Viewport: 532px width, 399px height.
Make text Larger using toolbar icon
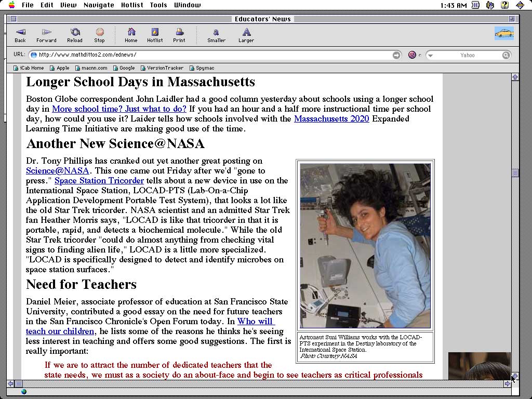coord(246,35)
